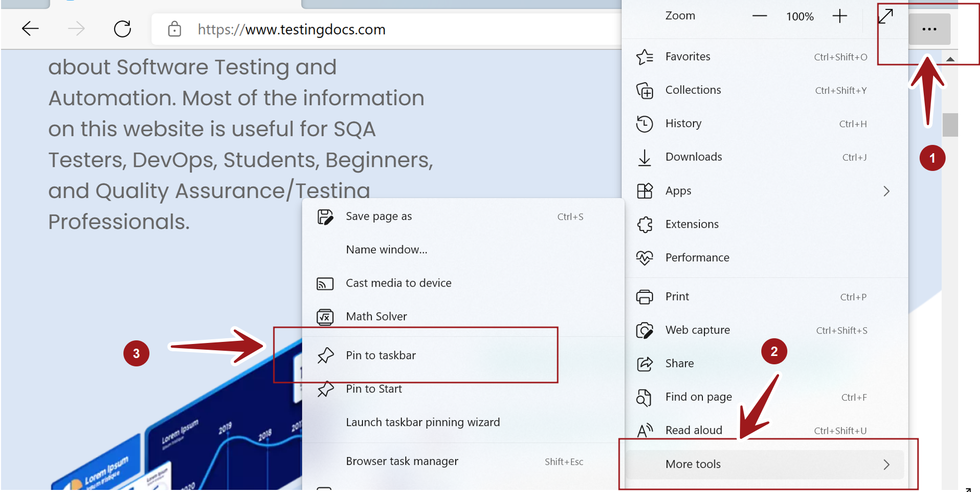
Task: Click the forward navigation arrow
Action: [76, 29]
